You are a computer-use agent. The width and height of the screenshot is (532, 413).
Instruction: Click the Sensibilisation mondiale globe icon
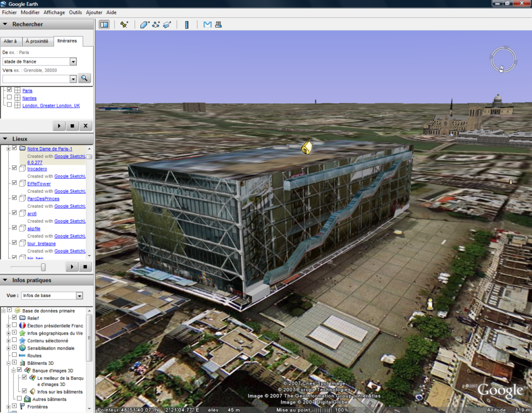[22, 348]
